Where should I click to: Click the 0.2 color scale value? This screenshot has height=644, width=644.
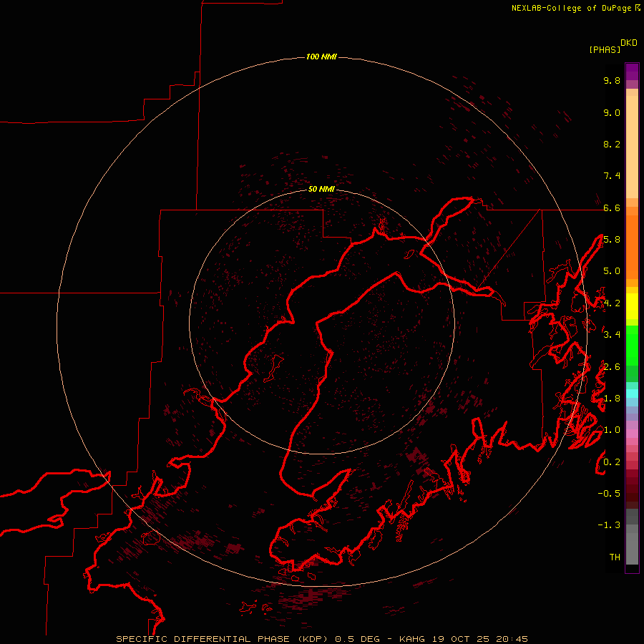612,462
